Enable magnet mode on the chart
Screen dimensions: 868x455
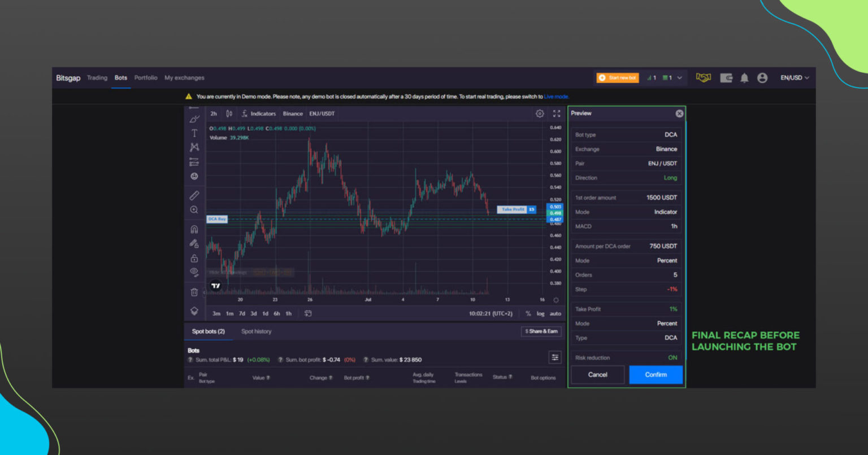click(194, 229)
